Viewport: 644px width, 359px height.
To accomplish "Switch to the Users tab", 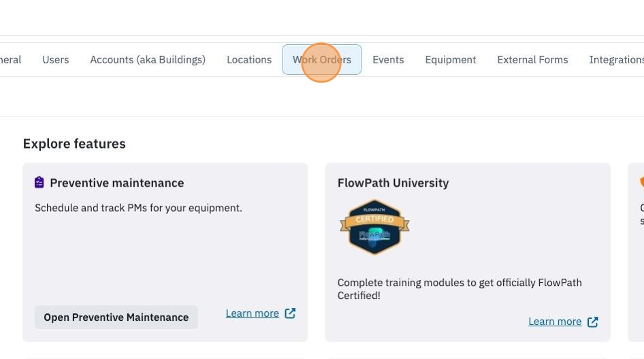I will (55, 59).
